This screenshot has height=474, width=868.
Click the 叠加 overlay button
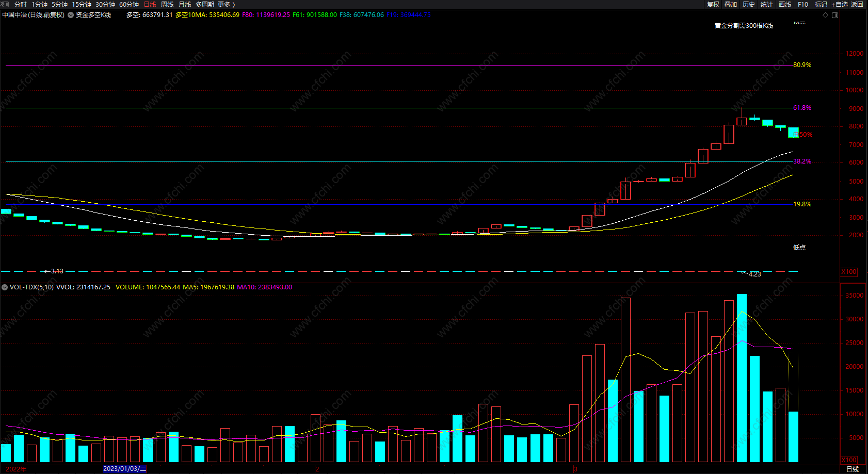[x=731, y=5]
